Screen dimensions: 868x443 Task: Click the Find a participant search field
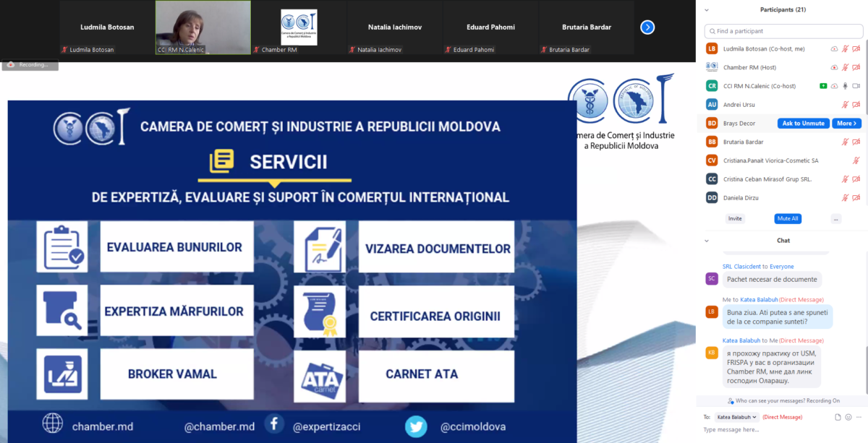point(784,31)
